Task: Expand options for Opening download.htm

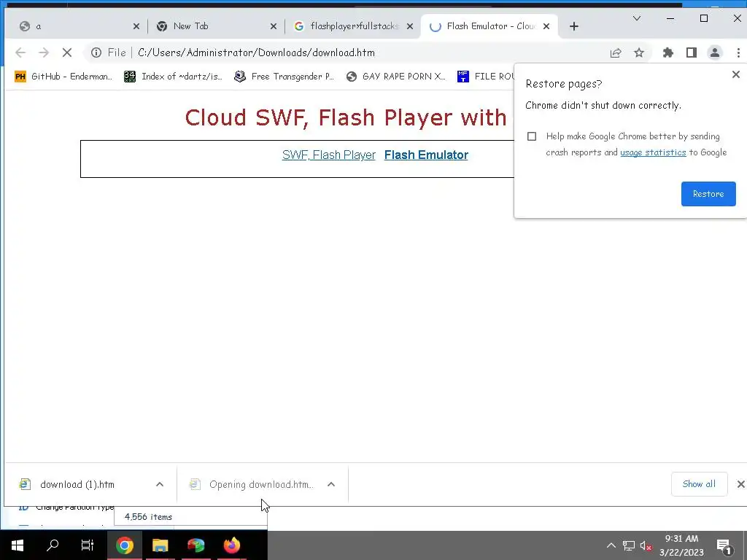Action: point(331,485)
